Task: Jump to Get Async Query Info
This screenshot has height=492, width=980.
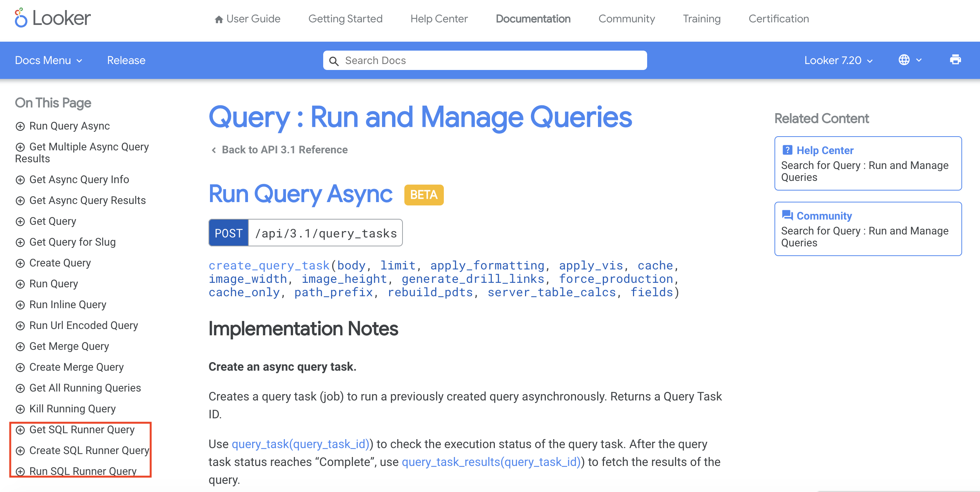Action: click(79, 179)
